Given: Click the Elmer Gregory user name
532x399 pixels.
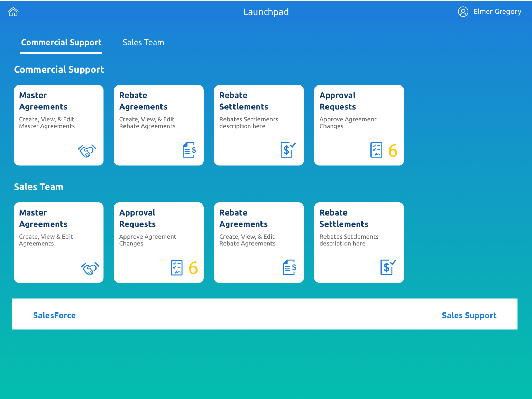Looking at the screenshot, I should pyautogui.click(x=497, y=12).
